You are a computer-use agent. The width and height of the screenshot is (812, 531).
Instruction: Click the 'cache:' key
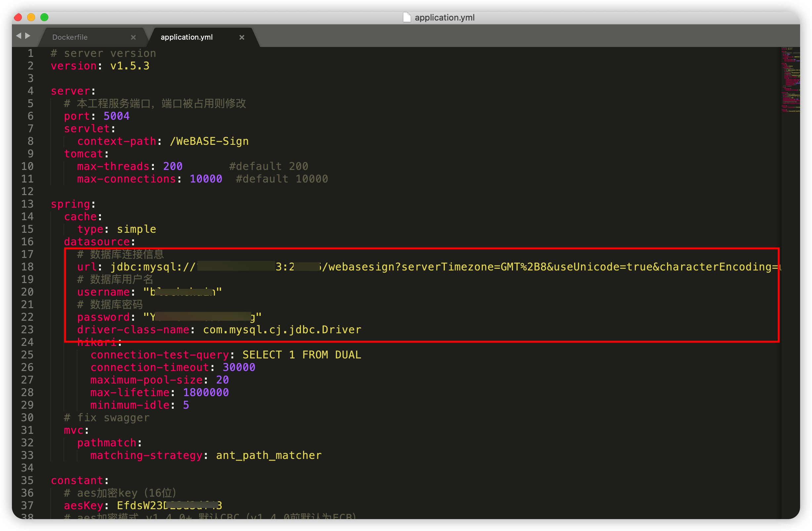coord(83,217)
